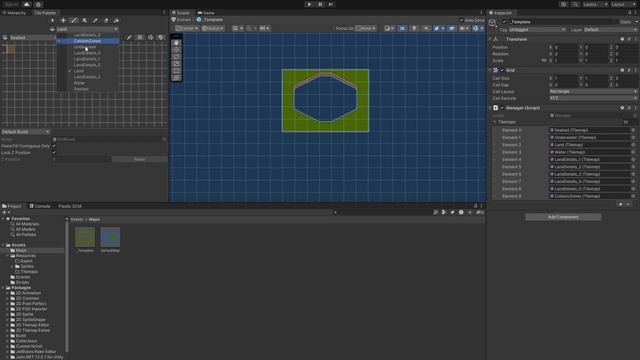Viewport: 640px width, 360px height.
Task: Toggle scene audio icon
Action: 426,28
